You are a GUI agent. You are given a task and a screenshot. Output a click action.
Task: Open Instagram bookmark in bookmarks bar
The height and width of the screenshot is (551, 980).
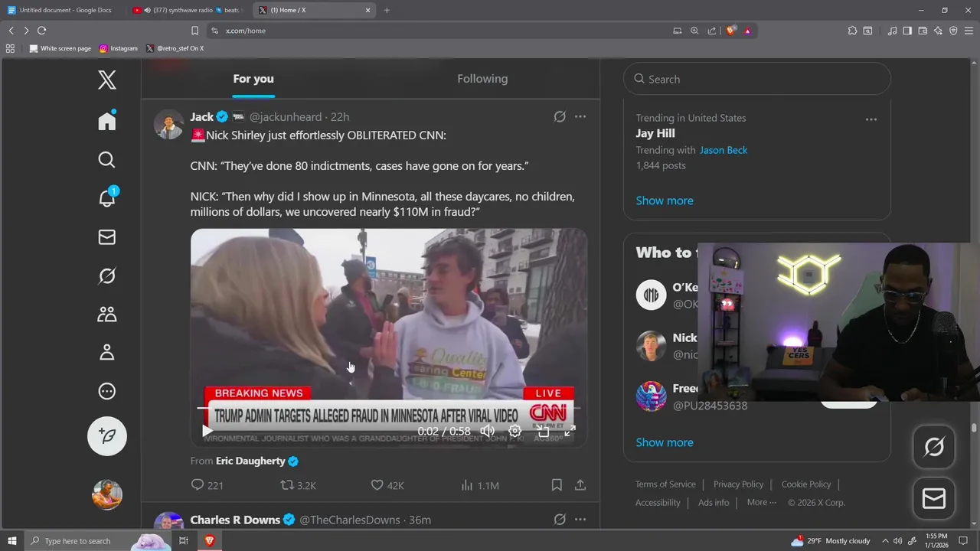tap(118, 48)
